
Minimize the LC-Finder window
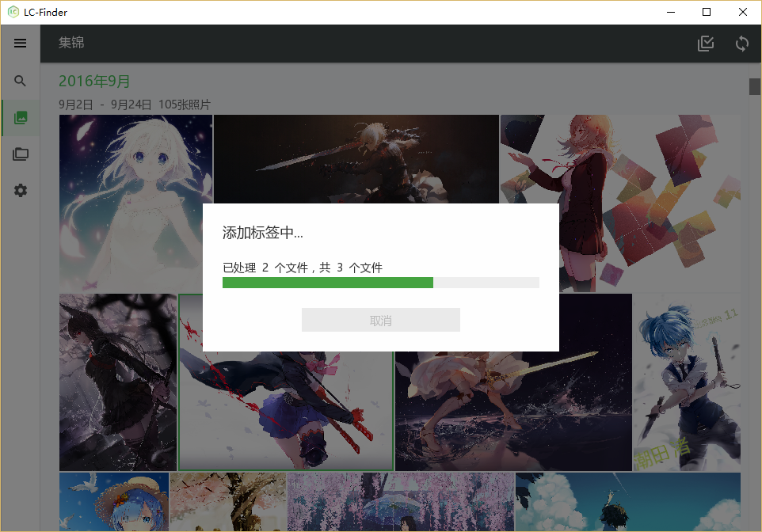click(671, 12)
